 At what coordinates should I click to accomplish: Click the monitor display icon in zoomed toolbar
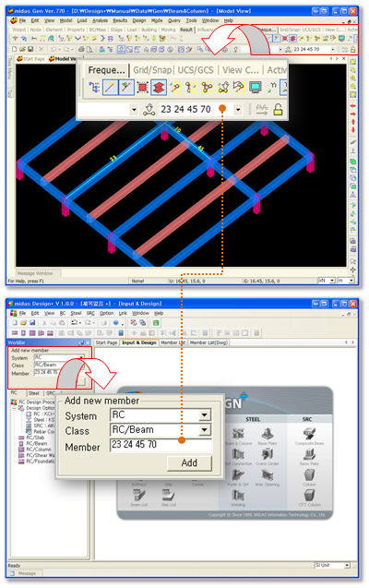click(256, 88)
